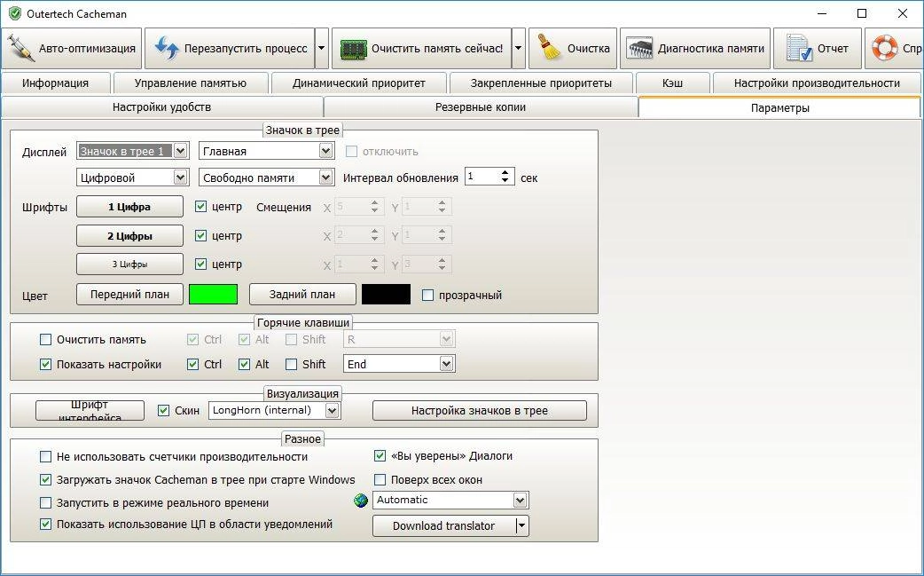The image size is (924, 576).
Task: Click the Задний план button
Action: click(x=302, y=294)
